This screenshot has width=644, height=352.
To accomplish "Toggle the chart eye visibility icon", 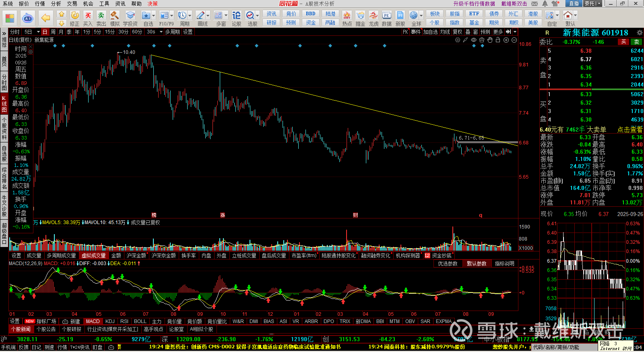I will tap(474, 40).
